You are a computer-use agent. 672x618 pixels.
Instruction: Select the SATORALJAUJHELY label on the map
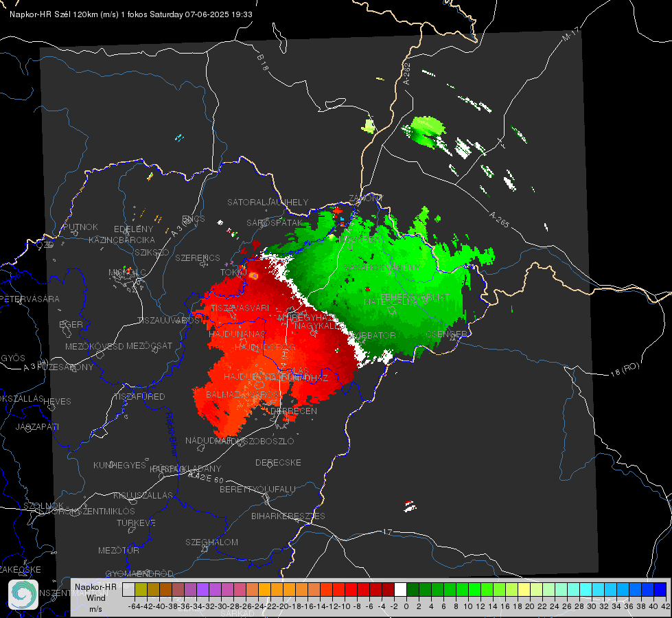pos(268,202)
